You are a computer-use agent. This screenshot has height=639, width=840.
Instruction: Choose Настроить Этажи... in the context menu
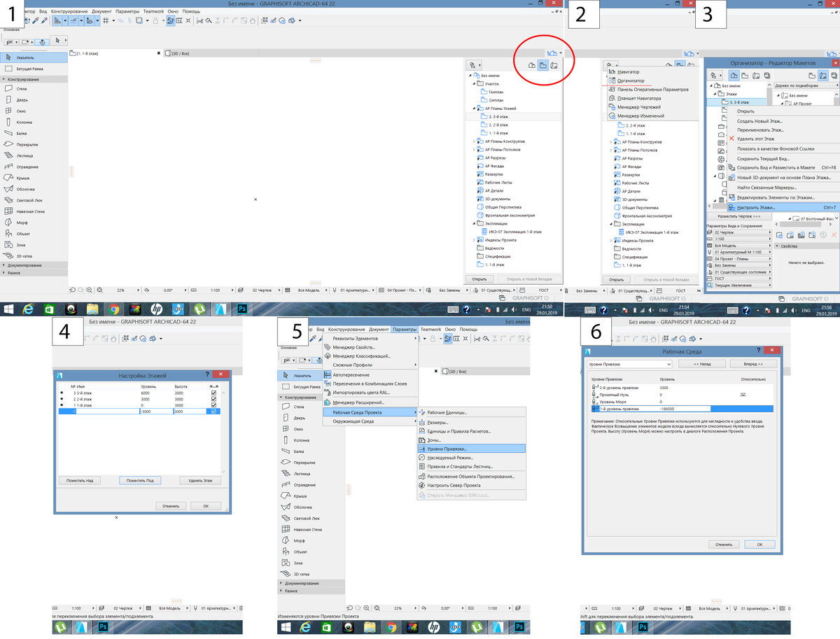click(783, 207)
